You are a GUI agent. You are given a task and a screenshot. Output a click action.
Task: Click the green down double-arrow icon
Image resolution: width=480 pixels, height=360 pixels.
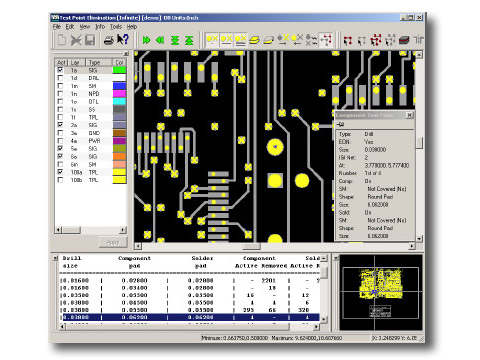pyautogui.click(x=175, y=40)
